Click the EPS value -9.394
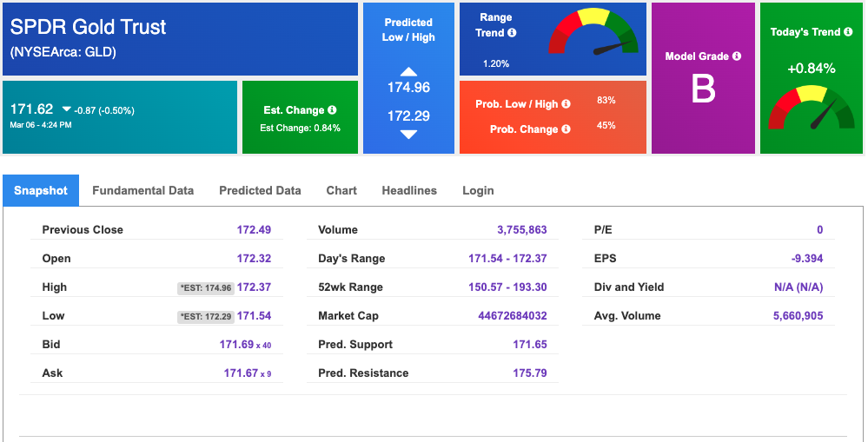The image size is (868, 442). [x=807, y=259]
